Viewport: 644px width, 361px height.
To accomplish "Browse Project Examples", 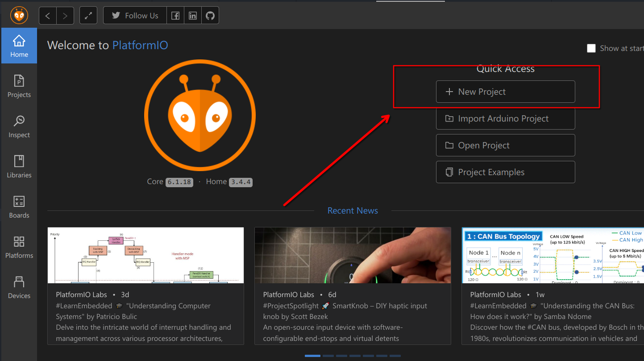I will coord(505,172).
